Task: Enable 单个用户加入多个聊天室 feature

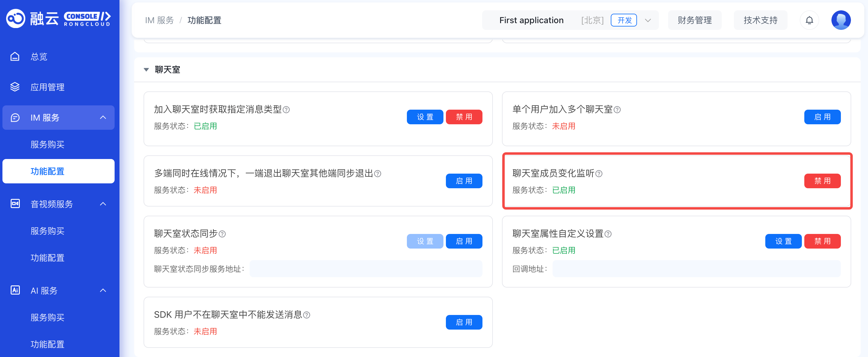Action: click(822, 117)
